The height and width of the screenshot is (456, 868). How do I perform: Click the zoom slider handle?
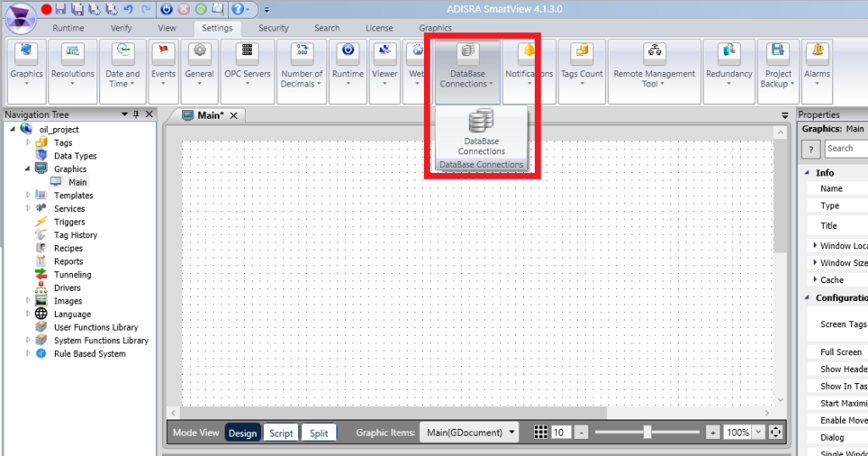[x=647, y=432]
